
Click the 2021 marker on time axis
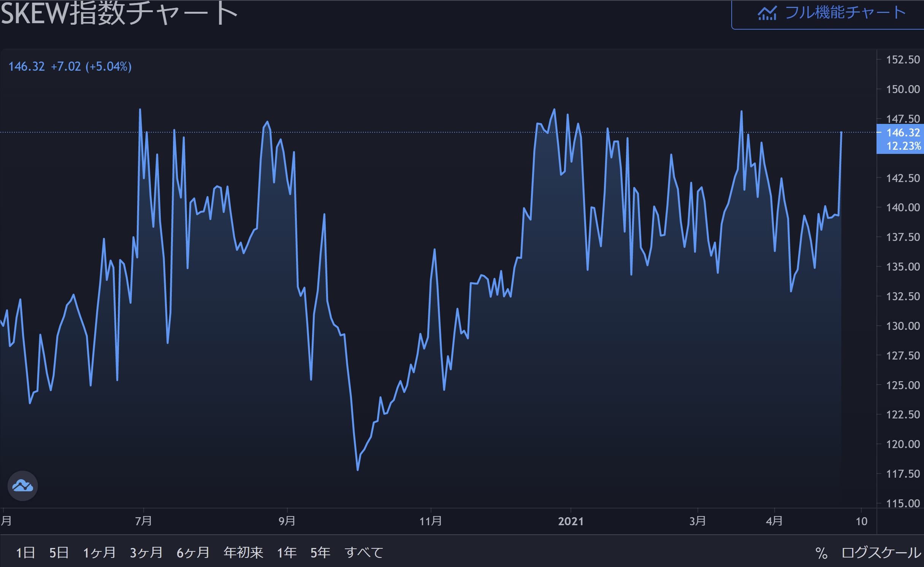(x=571, y=521)
